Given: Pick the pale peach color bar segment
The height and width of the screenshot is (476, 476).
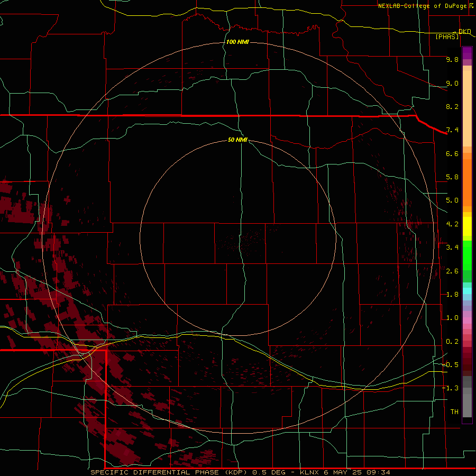Looking at the screenshot, I should (x=467, y=108).
